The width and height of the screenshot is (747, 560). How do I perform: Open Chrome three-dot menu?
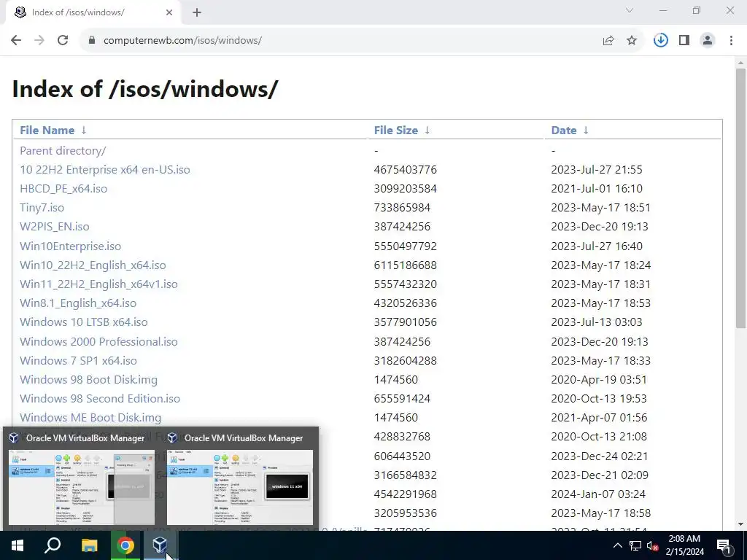click(x=731, y=41)
